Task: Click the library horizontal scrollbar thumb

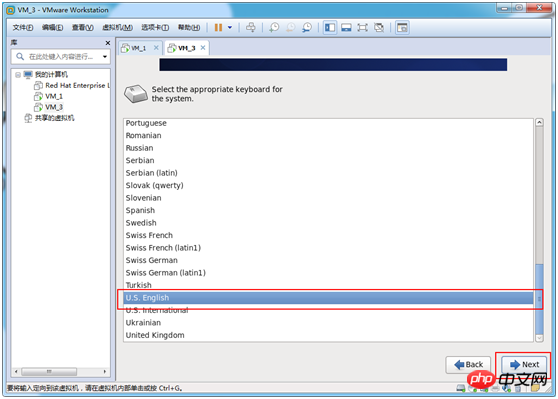Action: point(49,372)
